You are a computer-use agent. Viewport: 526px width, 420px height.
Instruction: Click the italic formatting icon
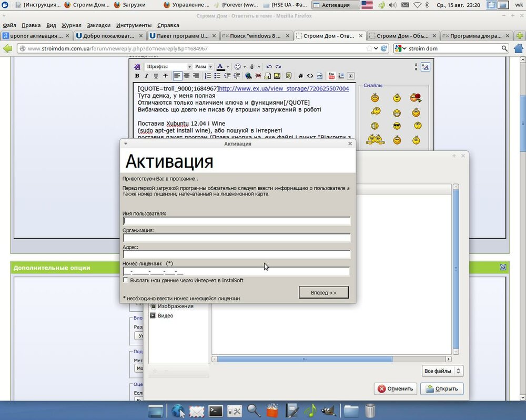[147, 76]
